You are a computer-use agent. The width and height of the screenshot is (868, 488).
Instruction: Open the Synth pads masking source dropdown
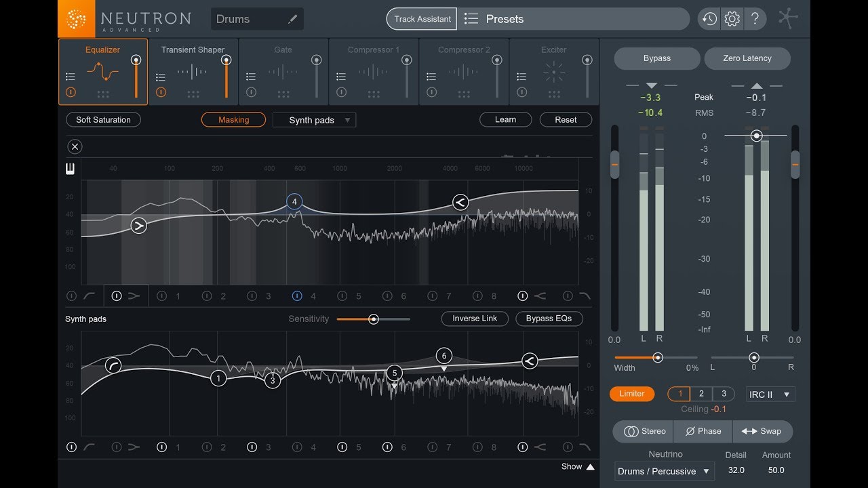coord(314,120)
